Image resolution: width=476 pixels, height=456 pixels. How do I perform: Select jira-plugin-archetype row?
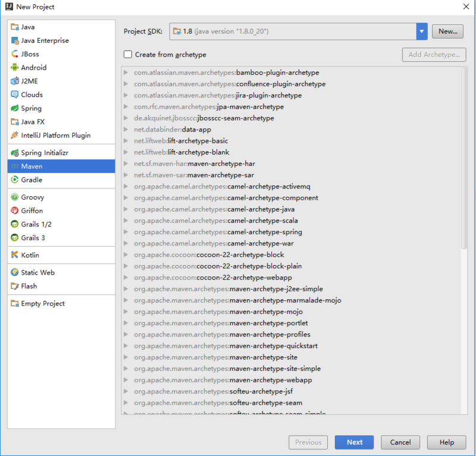click(x=291, y=95)
